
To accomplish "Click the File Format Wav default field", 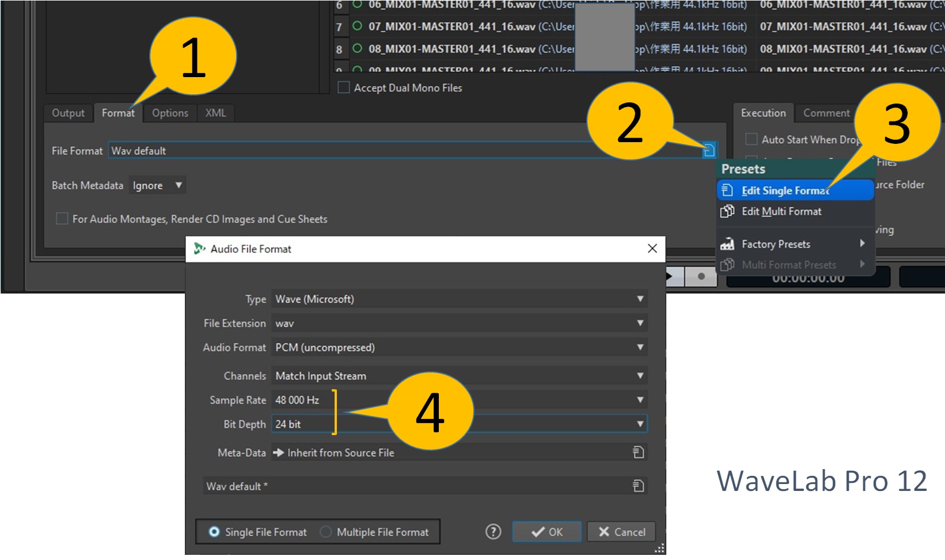I will point(403,151).
